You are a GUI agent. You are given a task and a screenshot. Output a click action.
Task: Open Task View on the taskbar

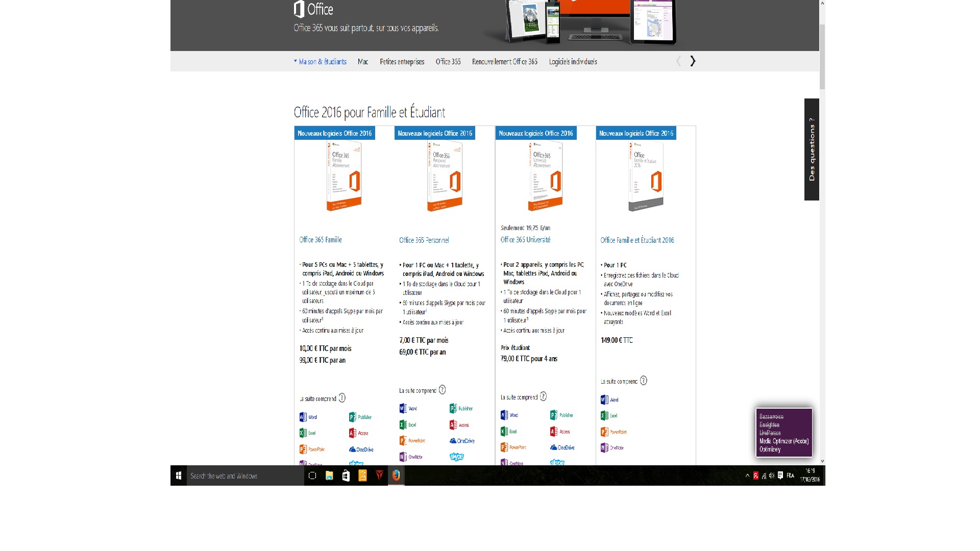coord(312,475)
